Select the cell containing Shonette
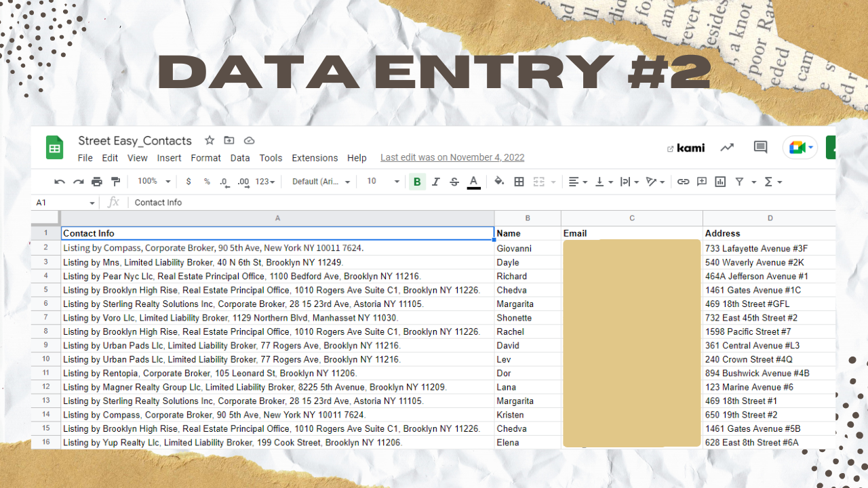Viewport: 868px width, 488px height. 528,318
